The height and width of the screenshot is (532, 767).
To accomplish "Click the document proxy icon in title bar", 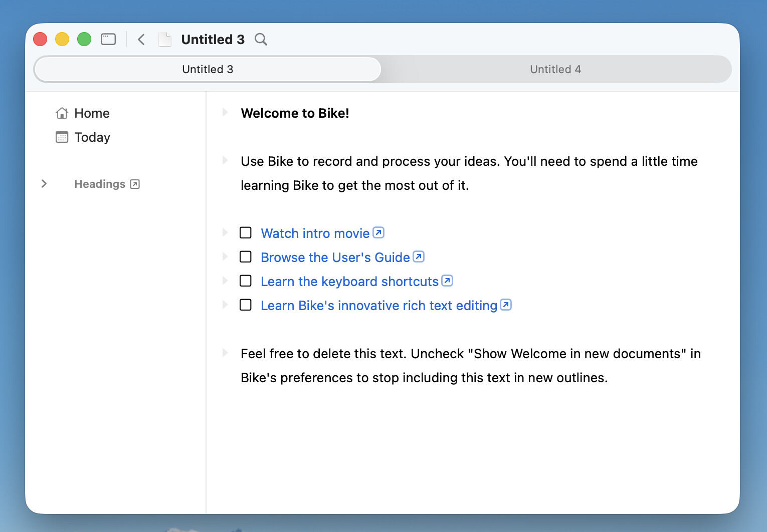I will tap(165, 39).
